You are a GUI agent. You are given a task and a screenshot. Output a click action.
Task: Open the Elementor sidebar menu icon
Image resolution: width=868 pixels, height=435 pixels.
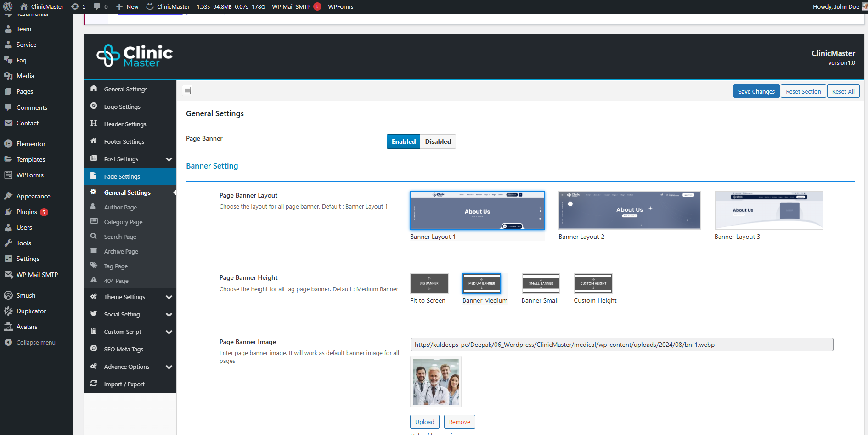pos(8,144)
